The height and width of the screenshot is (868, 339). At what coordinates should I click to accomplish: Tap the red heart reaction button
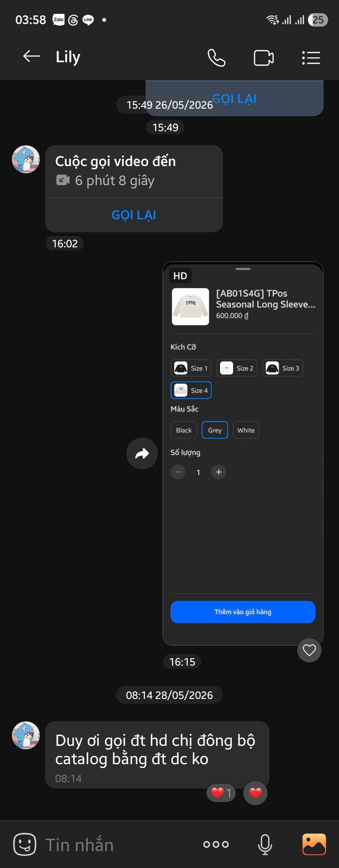[255, 793]
